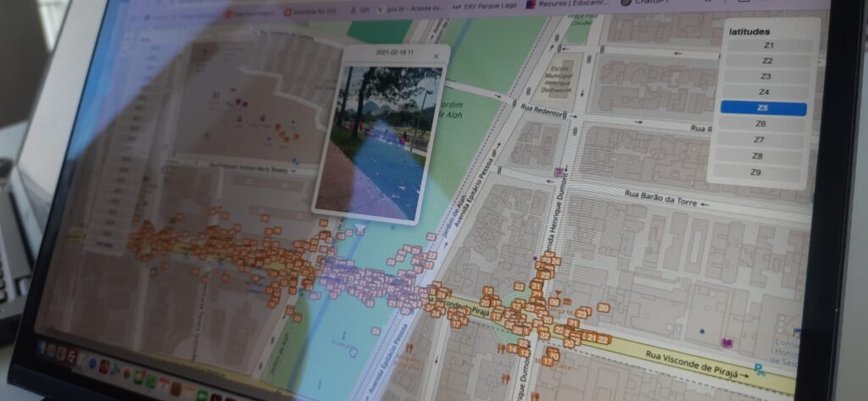This screenshot has height=401, width=868.
Task: Close the photo popup with the X
Action: (x=436, y=56)
